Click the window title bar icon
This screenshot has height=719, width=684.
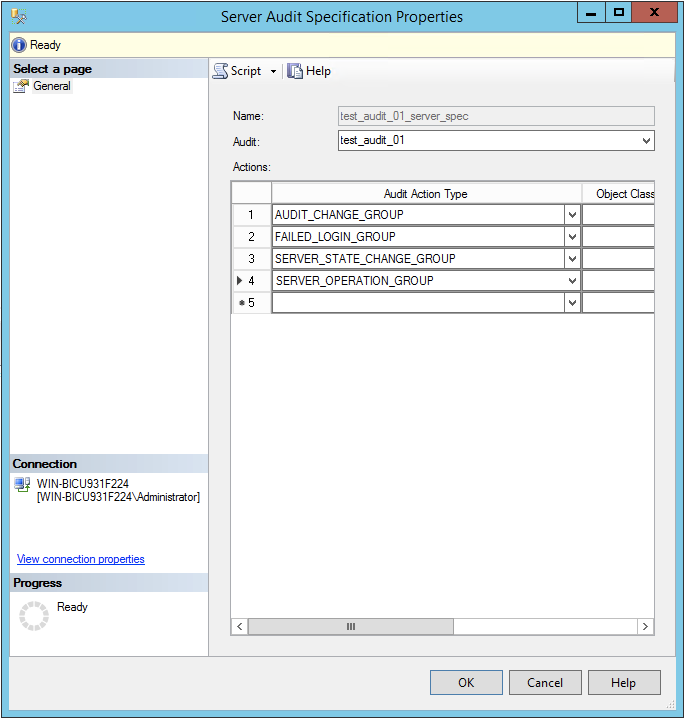[x=19, y=16]
